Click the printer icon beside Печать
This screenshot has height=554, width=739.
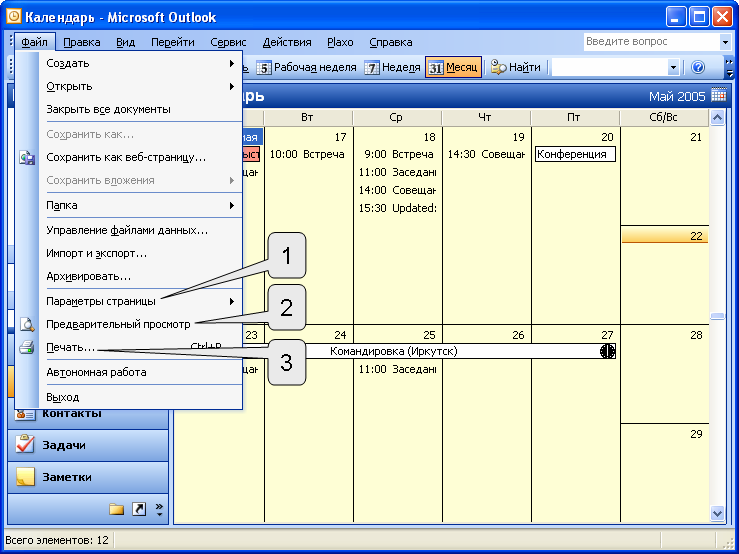[27, 347]
